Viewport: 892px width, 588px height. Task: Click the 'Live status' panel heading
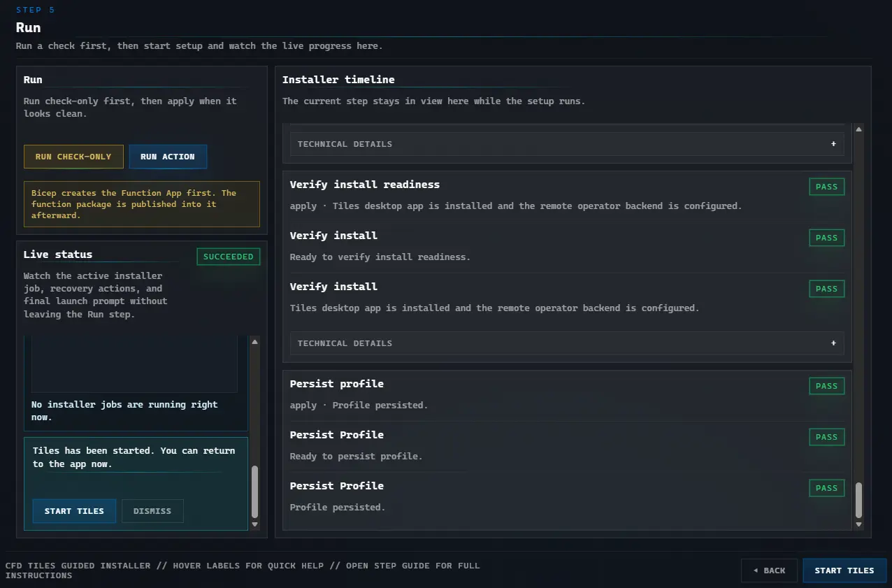coord(58,254)
